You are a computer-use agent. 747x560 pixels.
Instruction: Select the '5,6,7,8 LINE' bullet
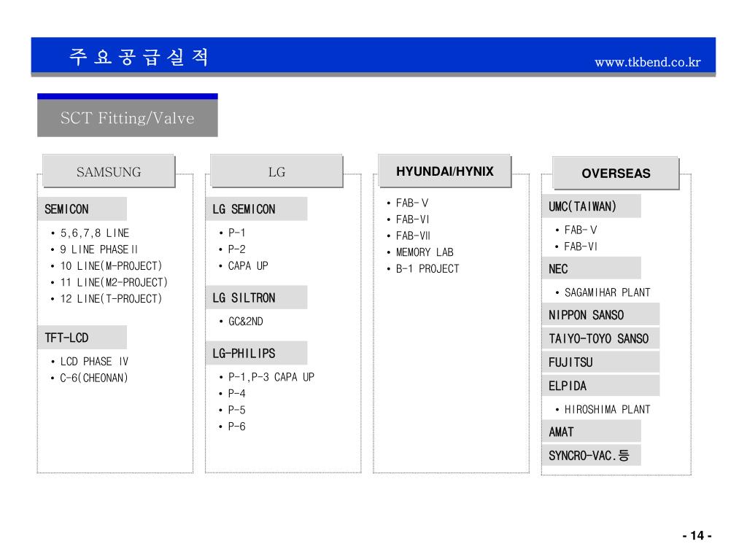[94, 233]
